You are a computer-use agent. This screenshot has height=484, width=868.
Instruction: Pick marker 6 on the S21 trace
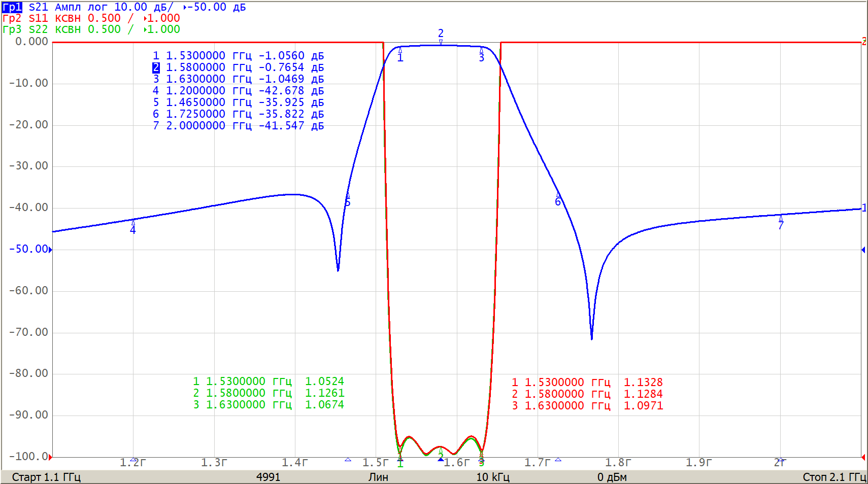point(558,199)
